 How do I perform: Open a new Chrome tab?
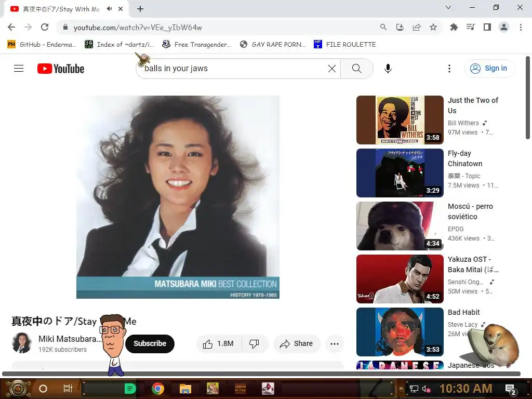[140, 9]
